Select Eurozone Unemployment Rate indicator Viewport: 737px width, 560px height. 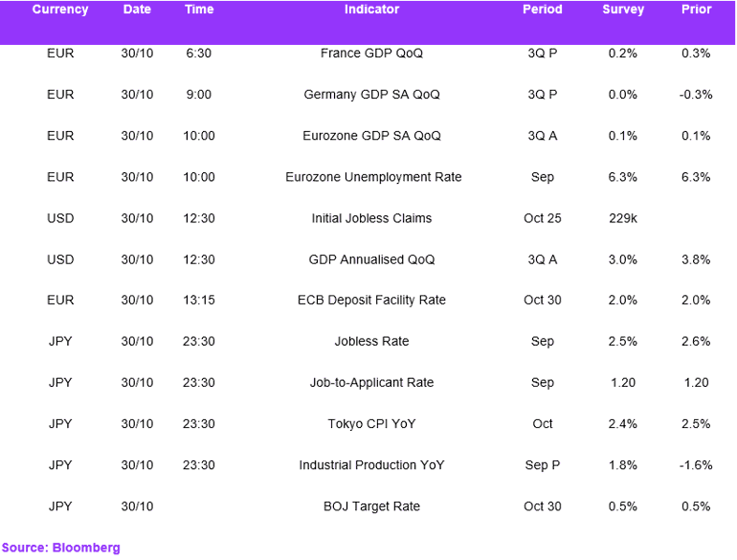coord(373,177)
